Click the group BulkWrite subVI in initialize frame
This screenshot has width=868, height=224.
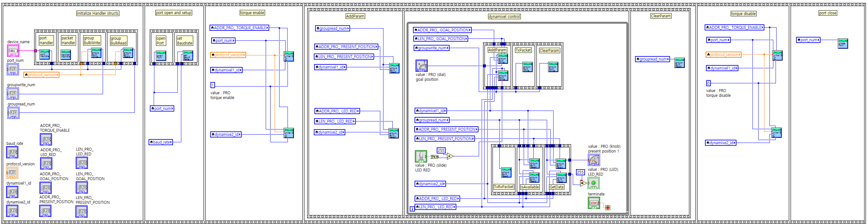[x=96, y=53]
